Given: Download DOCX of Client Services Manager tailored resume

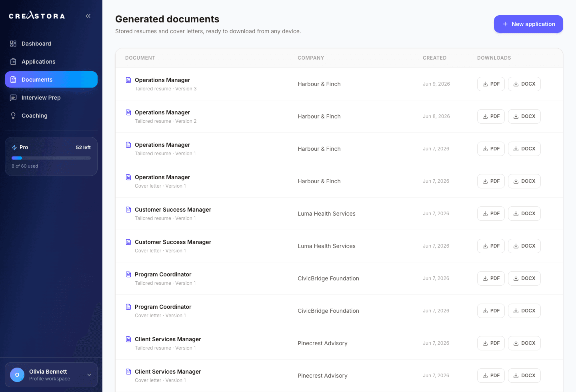Looking at the screenshot, I should tap(524, 343).
